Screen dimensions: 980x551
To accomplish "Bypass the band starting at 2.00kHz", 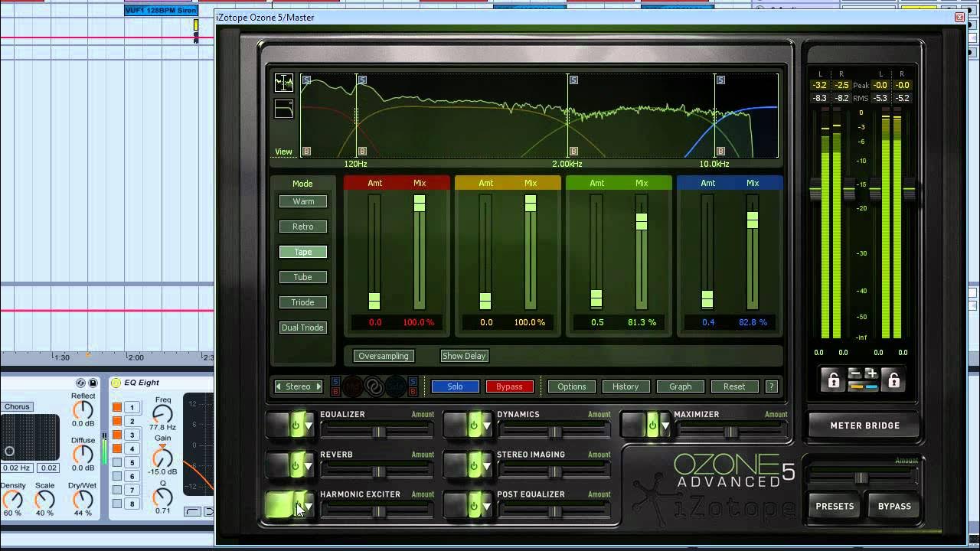I will (573, 152).
